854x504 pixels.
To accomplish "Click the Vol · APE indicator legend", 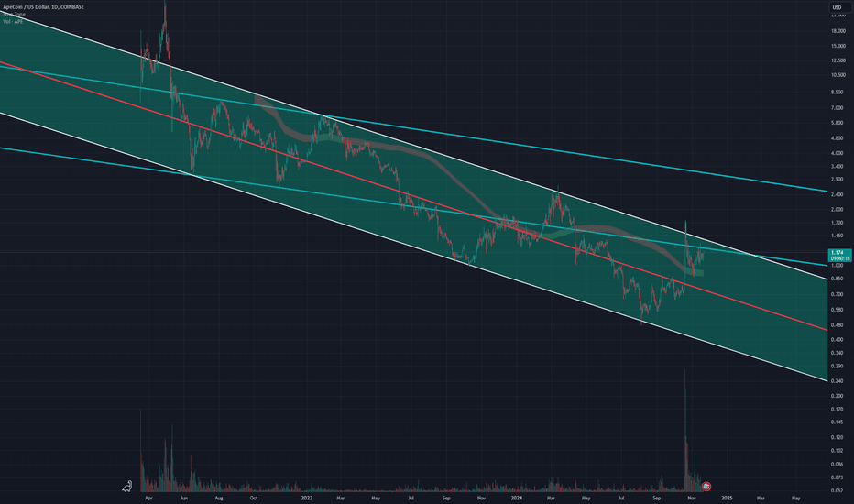I will tap(13, 21).
